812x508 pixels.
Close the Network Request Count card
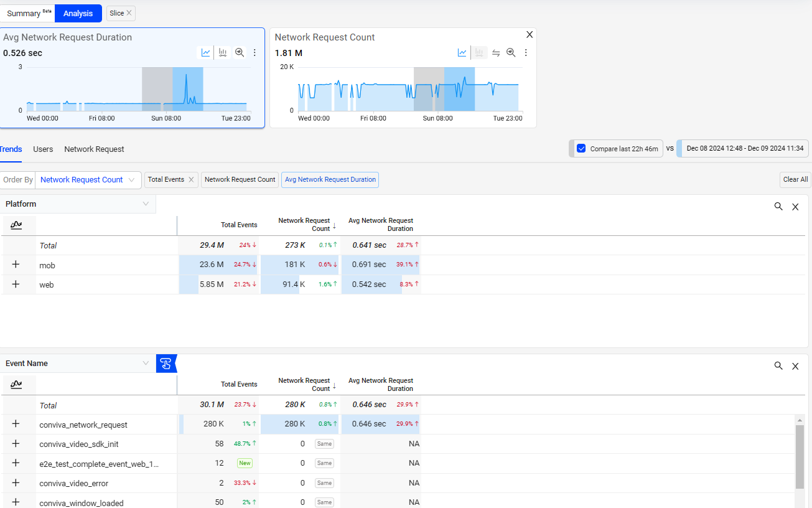(530, 35)
